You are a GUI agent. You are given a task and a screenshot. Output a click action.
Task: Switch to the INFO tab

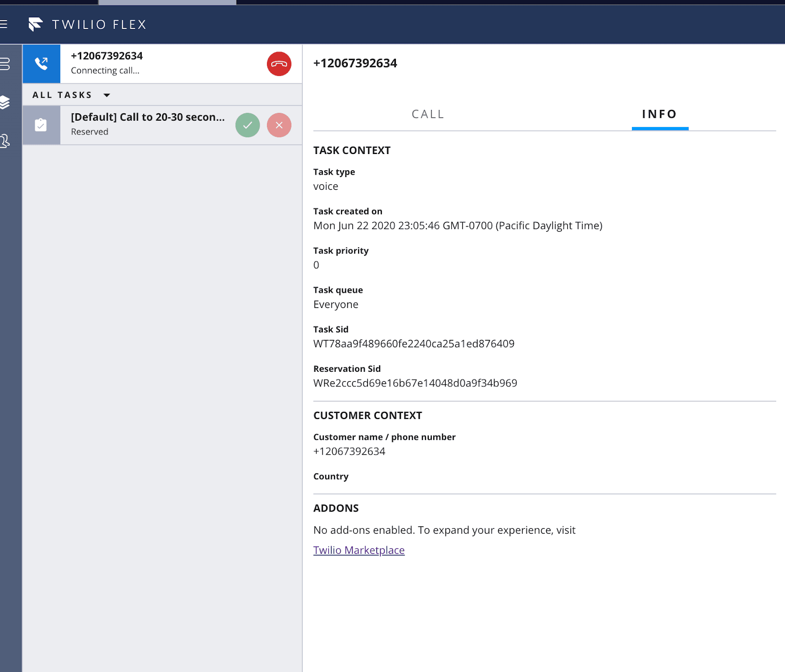click(659, 114)
